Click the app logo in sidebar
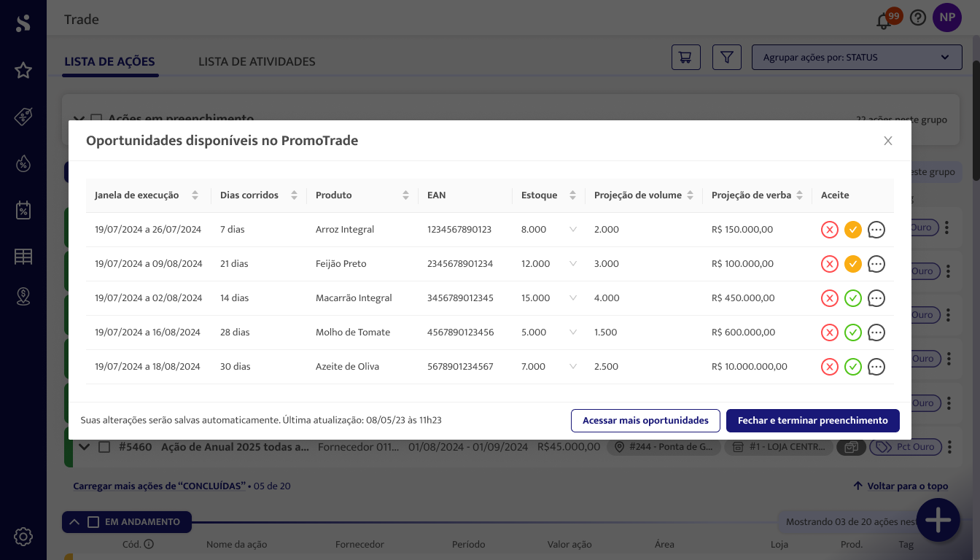The width and height of the screenshot is (980, 560). 23,23
